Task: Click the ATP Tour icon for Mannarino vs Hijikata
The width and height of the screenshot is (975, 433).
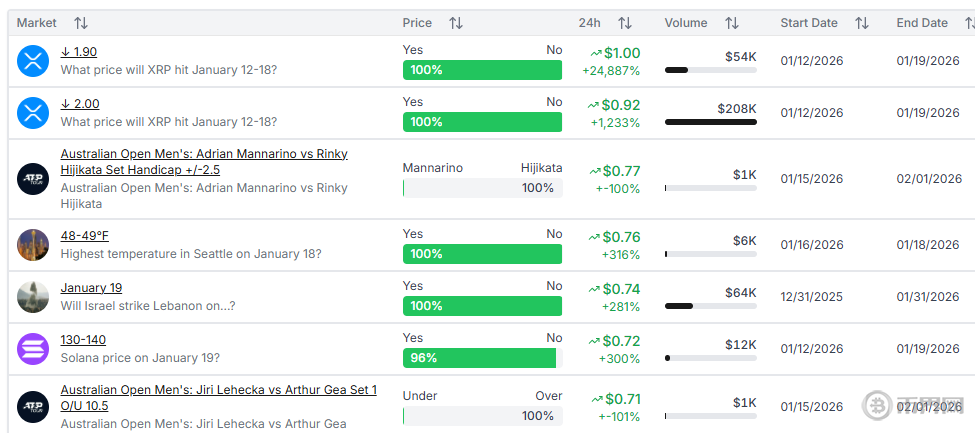Action: click(x=33, y=179)
